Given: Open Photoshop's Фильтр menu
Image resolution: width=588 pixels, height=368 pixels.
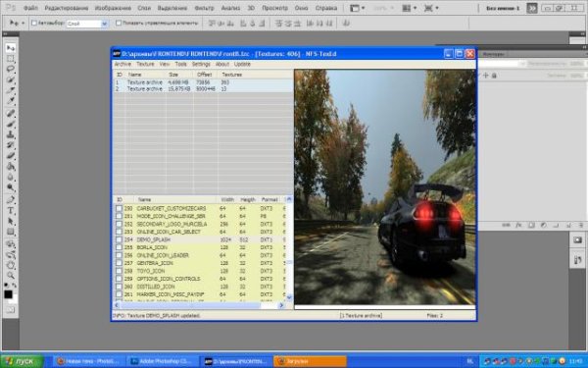Looking at the screenshot, I should (204, 8).
